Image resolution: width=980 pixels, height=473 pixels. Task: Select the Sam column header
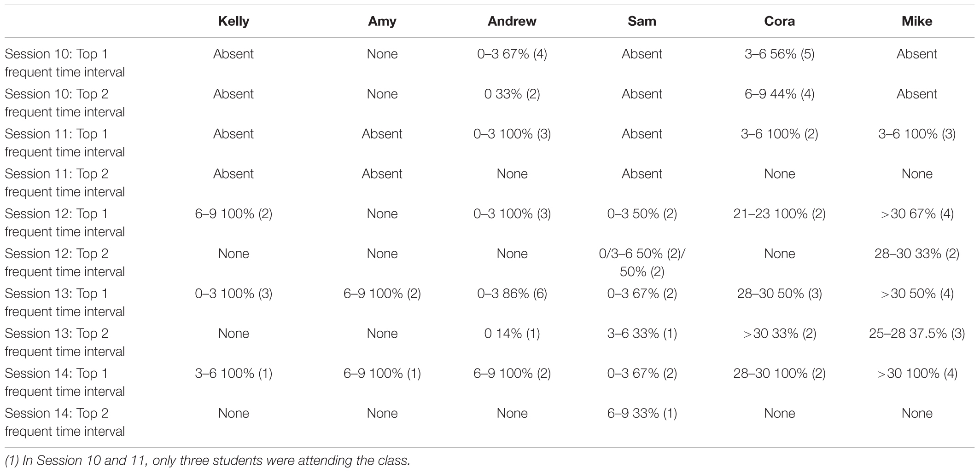click(642, 22)
